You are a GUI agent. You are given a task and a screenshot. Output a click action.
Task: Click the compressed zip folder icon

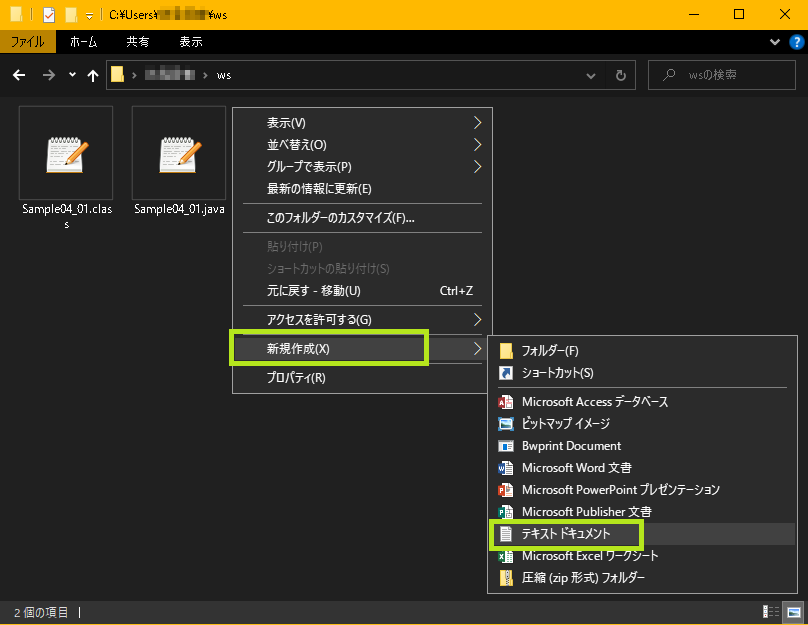tap(505, 578)
